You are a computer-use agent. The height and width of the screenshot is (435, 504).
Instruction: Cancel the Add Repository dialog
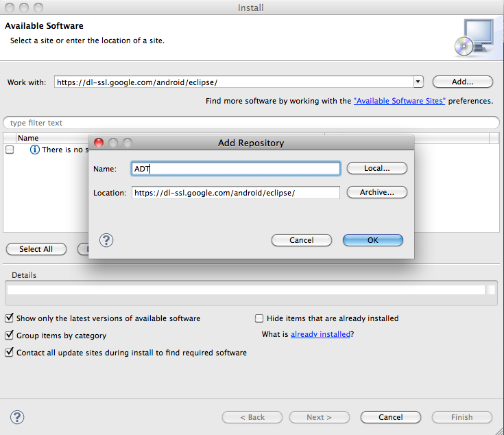pos(302,240)
